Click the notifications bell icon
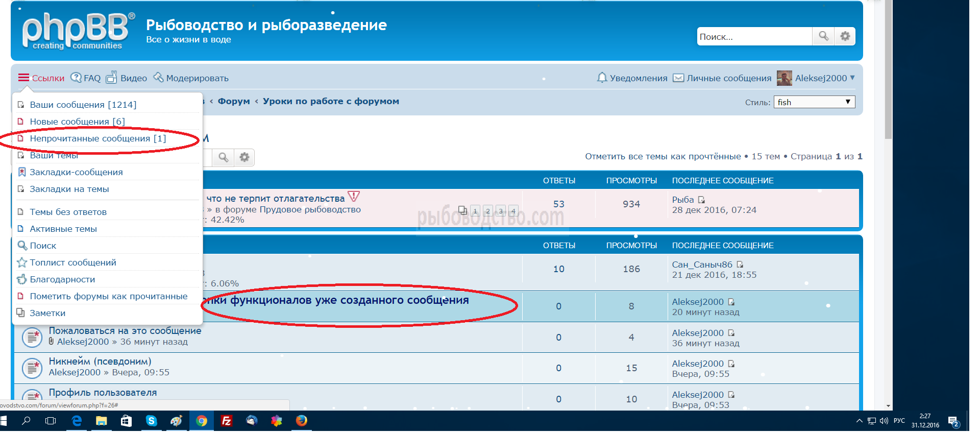The image size is (980, 432). tap(602, 78)
